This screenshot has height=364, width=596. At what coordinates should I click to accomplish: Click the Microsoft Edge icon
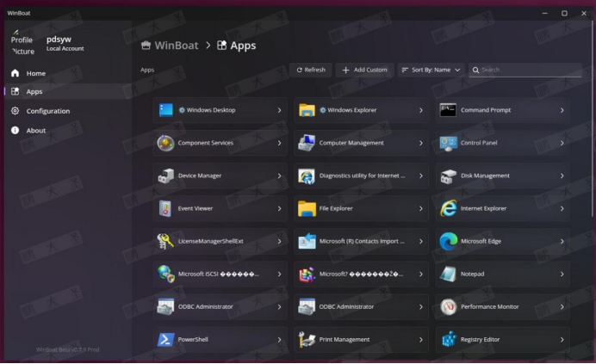click(448, 241)
